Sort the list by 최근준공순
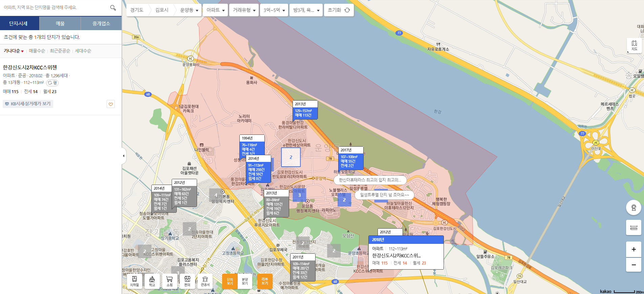The image size is (644, 294). click(x=60, y=51)
